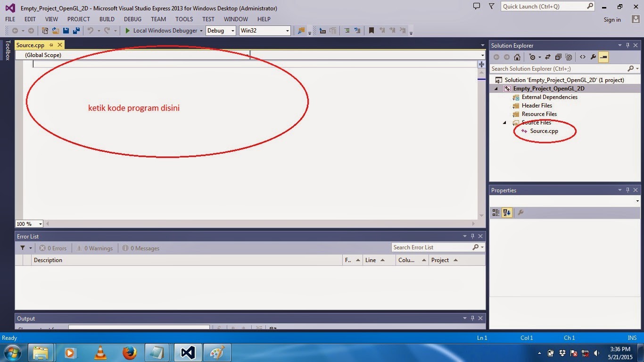Click the 0 Warnings filter button
The height and width of the screenshot is (362, 644).
[94, 248]
